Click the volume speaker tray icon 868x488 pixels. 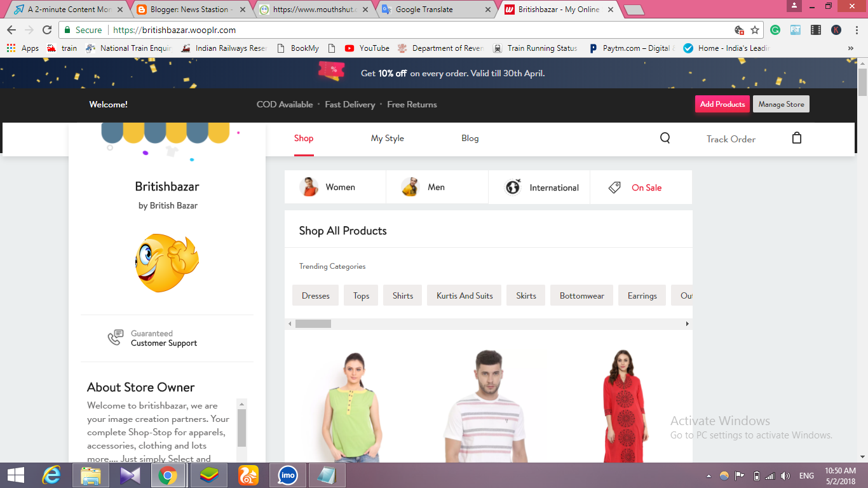pos(785,476)
